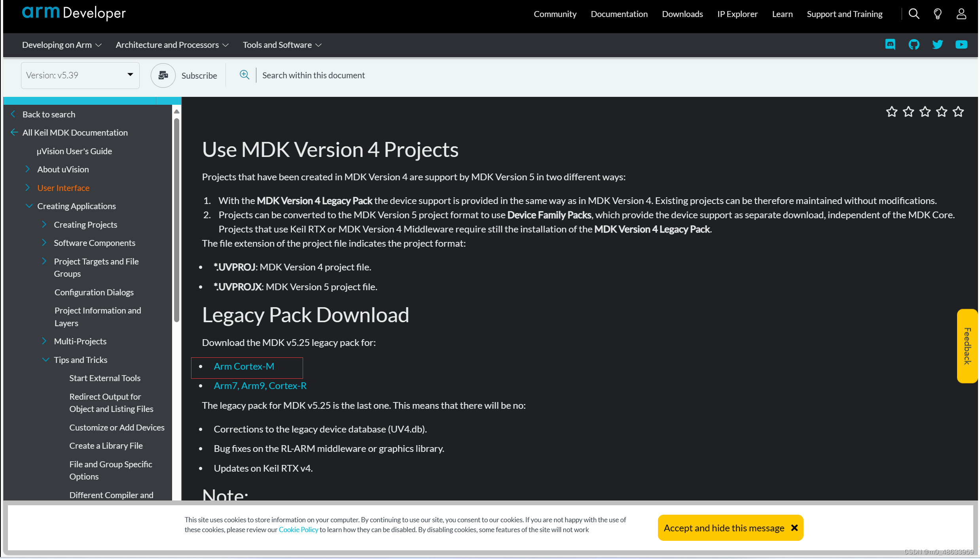Screen dimensions: 980x559
Task: Open the YouTube icon link
Action: click(961, 44)
